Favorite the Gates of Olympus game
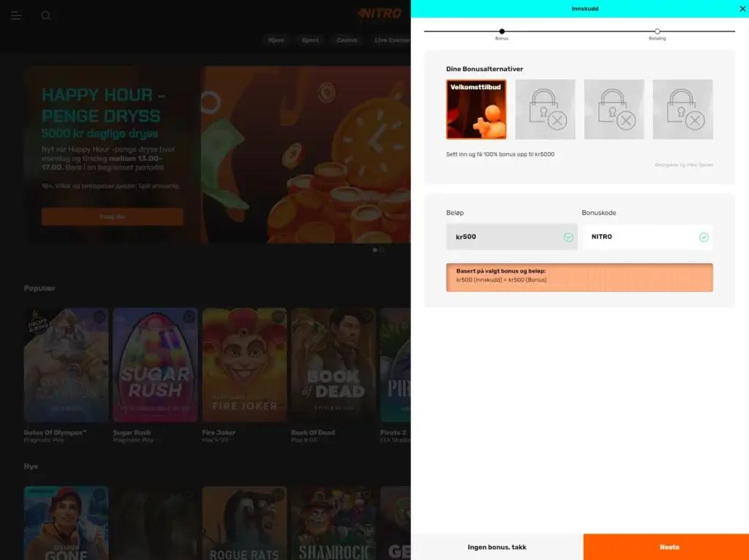The height and width of the screenshot is (560, 749). tap(99, 317)
